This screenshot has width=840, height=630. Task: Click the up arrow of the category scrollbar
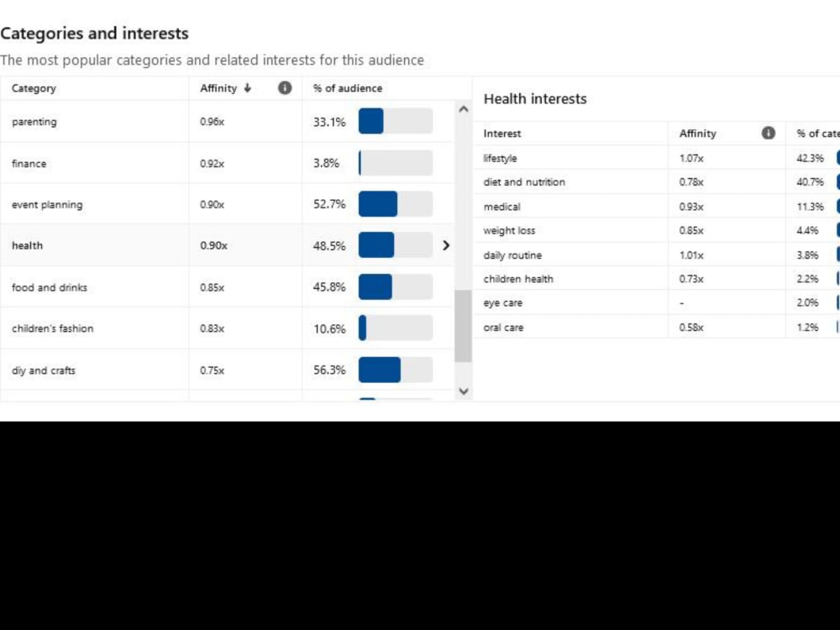click(x=464, y=109)
